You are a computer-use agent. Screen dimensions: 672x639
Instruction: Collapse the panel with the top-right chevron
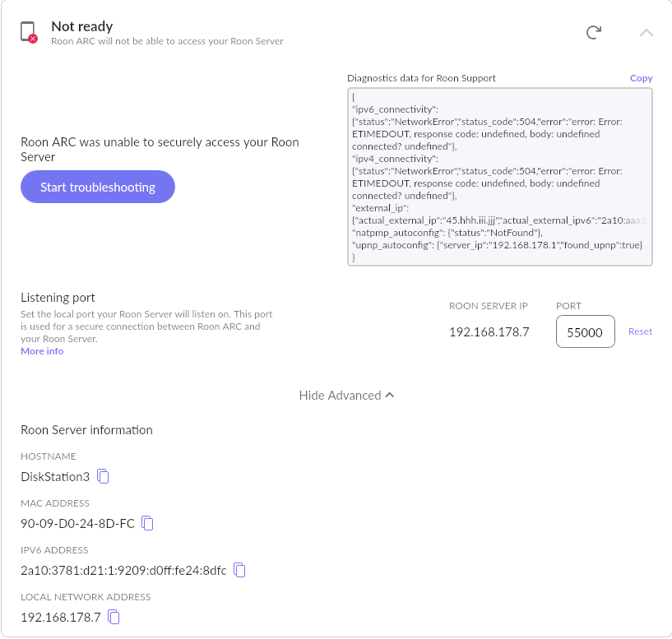click(647, 30)
